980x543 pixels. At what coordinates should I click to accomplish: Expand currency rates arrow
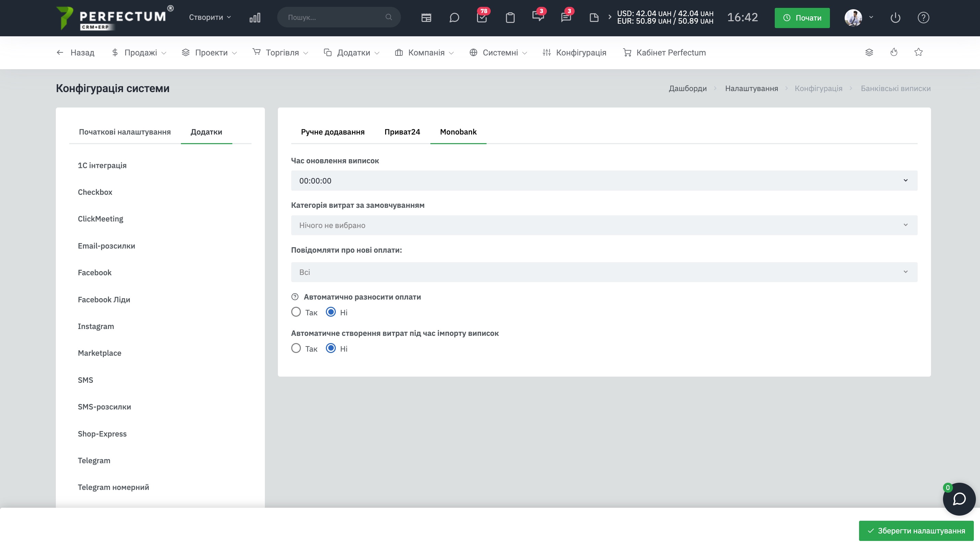click(610, 17)
